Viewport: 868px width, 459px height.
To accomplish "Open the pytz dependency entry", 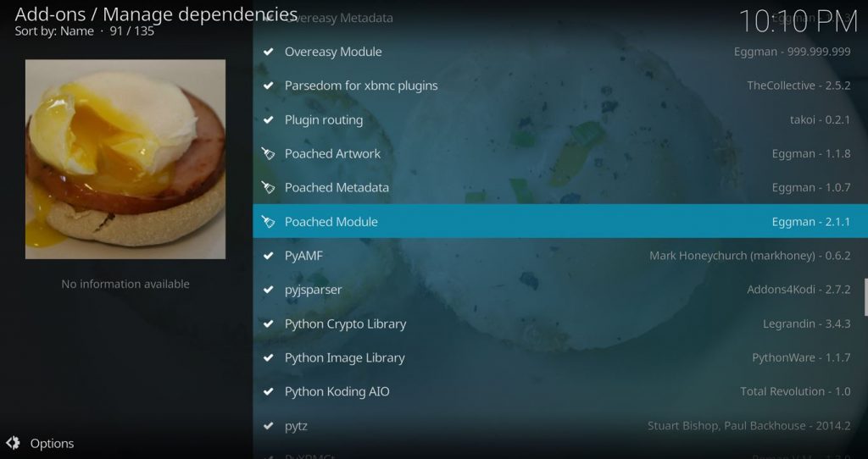I will (560, 426).
